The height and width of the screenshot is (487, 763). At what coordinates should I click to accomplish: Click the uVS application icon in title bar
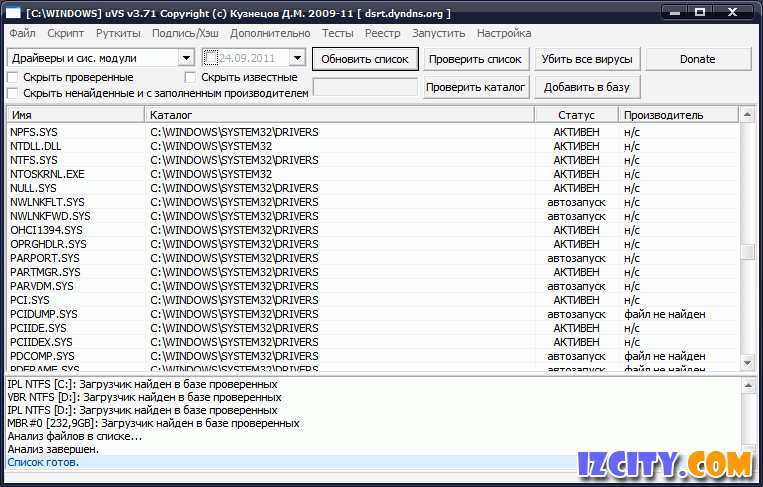click(x=13, y=13)
